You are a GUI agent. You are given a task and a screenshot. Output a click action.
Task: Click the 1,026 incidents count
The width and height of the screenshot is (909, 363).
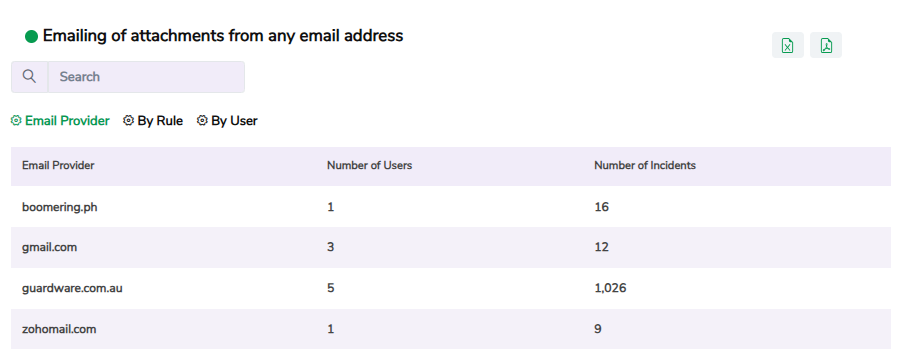pyautogui.click(x=610, y=288)
